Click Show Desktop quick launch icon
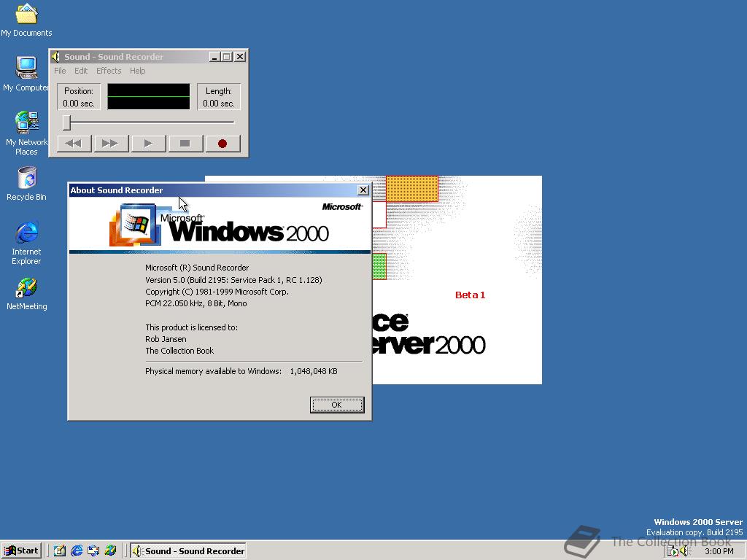The height and width of the screenshot is (560, 747). [x=60, y=551]
